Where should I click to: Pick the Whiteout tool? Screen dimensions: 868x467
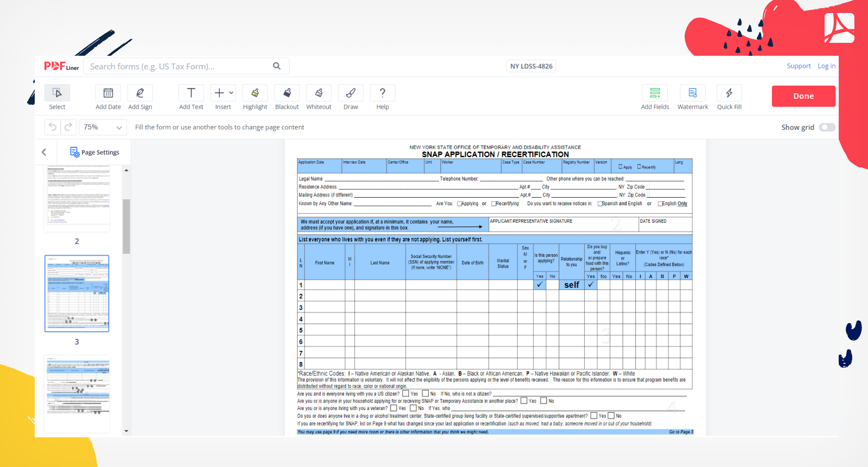click(319, 93)
